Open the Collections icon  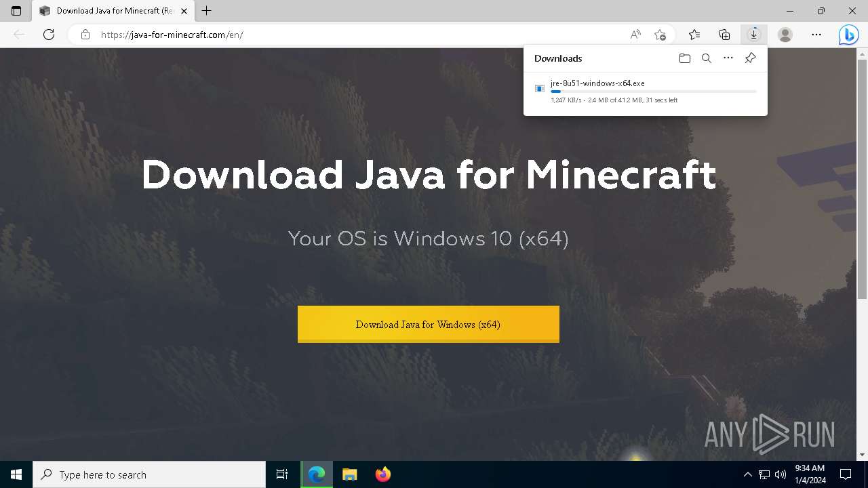click(x=724, y=35)
